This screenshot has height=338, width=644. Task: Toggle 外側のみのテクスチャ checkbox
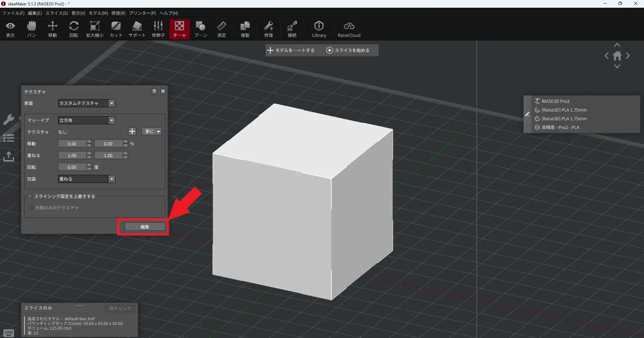(31, 208)
